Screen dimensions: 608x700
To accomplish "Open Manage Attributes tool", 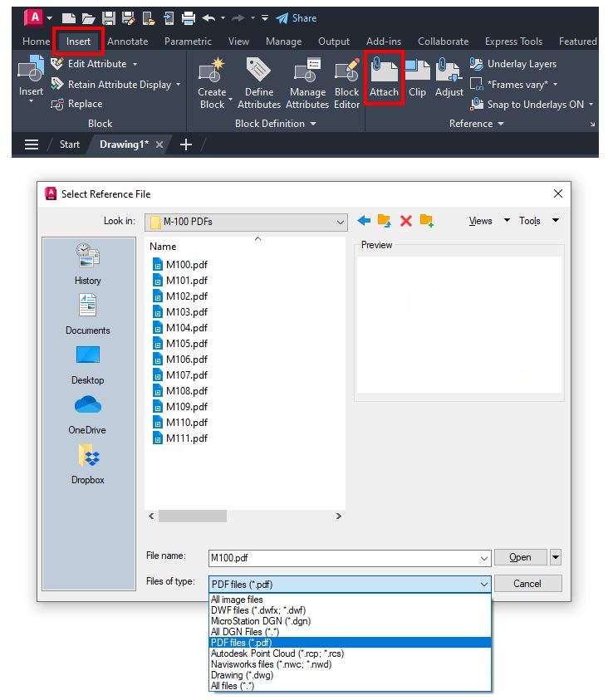I will [307, 83].
